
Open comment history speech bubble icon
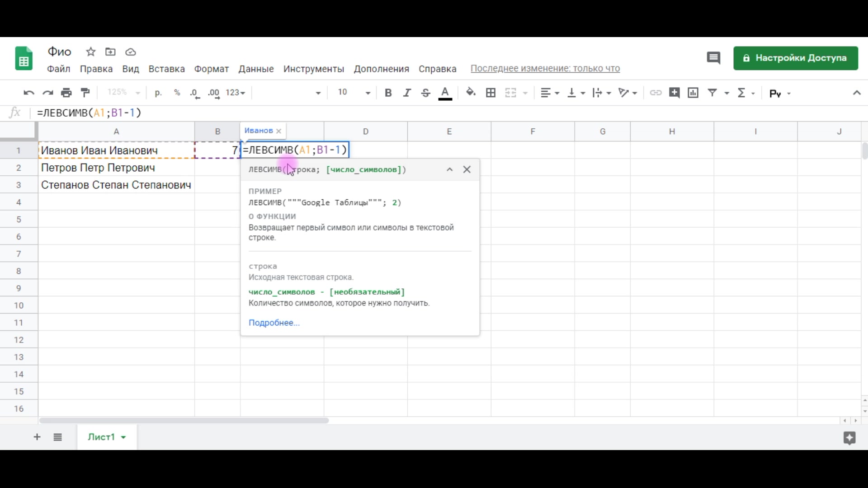713,58
